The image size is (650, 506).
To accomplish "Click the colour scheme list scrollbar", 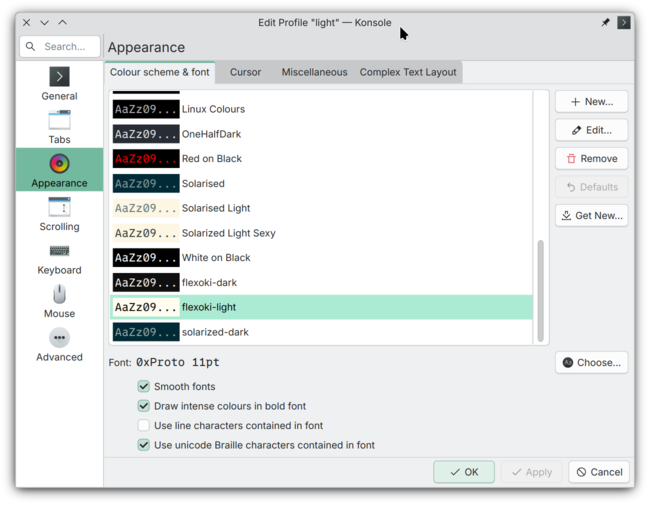I will [x=540, y=291].
